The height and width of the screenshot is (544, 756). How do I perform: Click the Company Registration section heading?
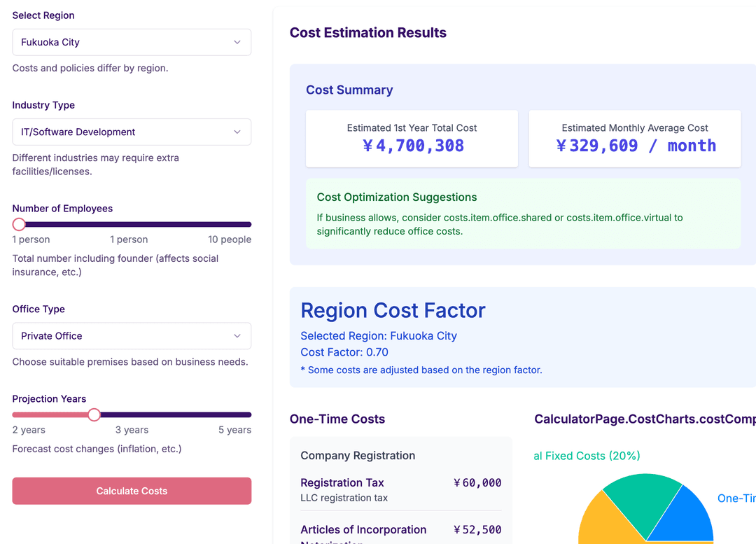pos(358,456)
